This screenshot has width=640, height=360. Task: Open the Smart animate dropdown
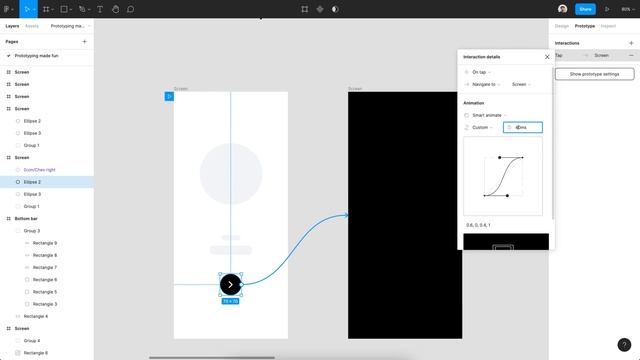coord(489,116)
